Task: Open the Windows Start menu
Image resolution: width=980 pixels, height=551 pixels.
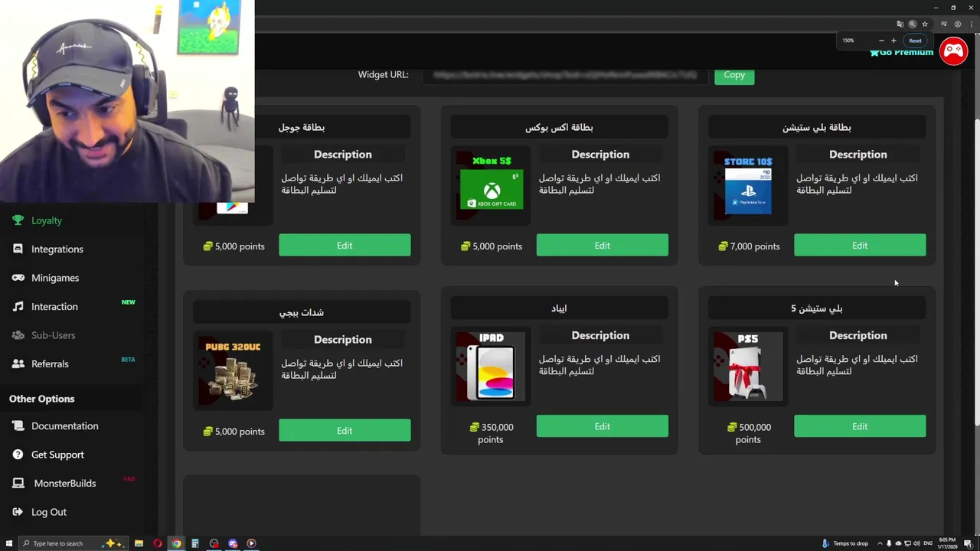Action: [x=9, y=543]
